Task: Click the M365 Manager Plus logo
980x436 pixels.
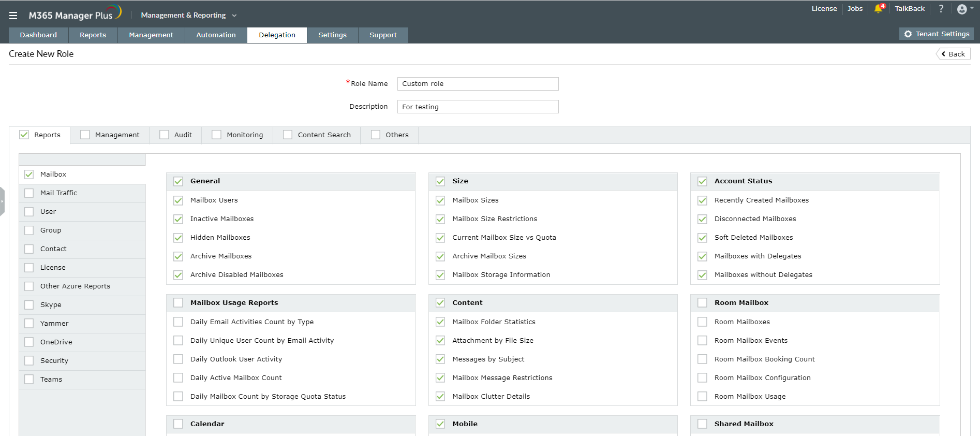Action: tap(75, 14)
